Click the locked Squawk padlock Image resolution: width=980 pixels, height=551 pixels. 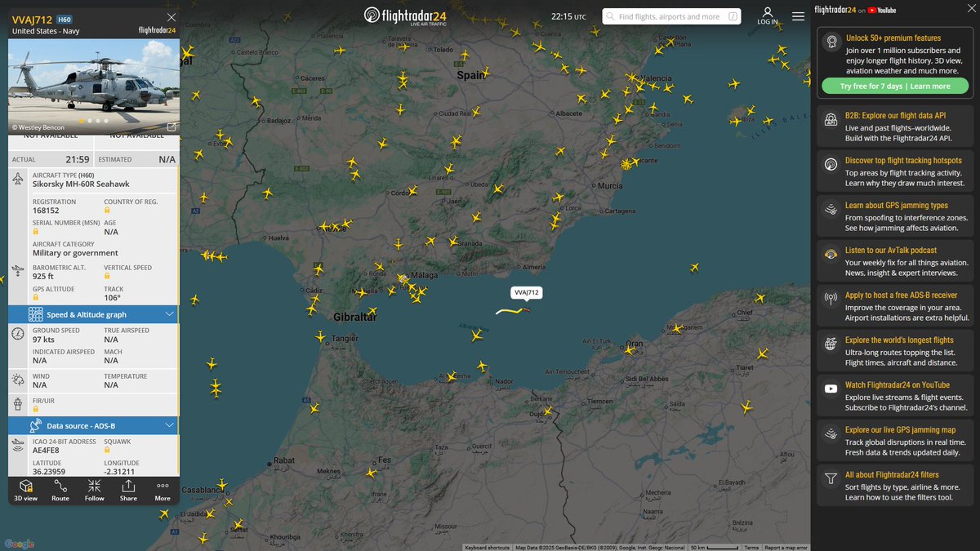107,450
